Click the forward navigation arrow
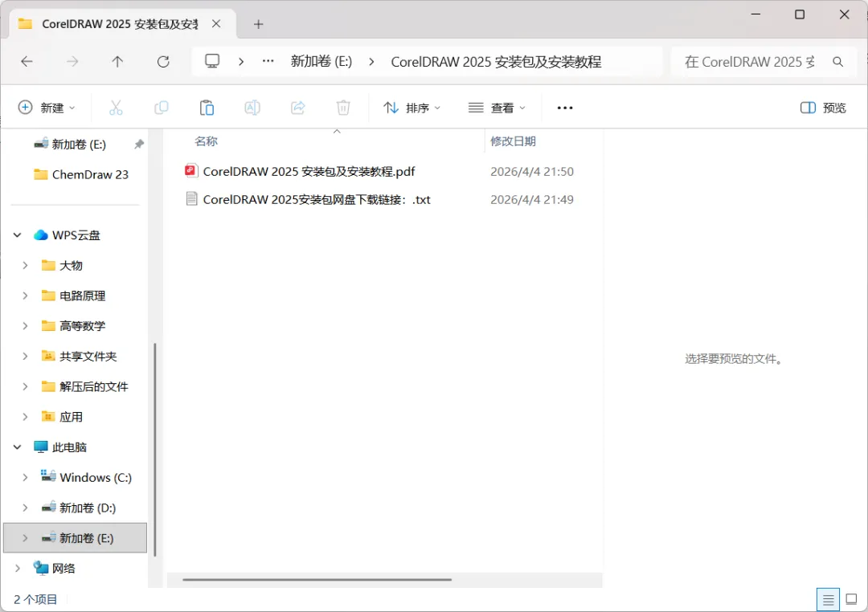Screen dimensions: 868x612 coord(72,61)
